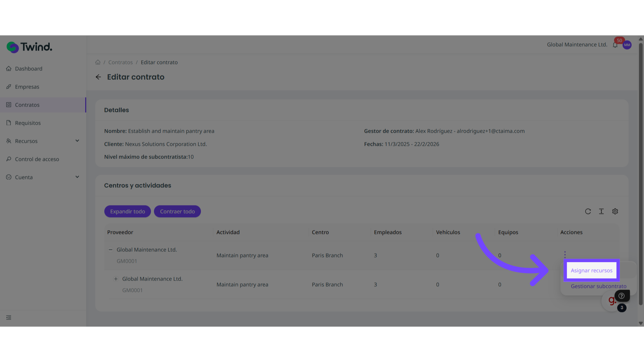Collapse sidebar using bottom-left menu icon

[x=9, y=317]
